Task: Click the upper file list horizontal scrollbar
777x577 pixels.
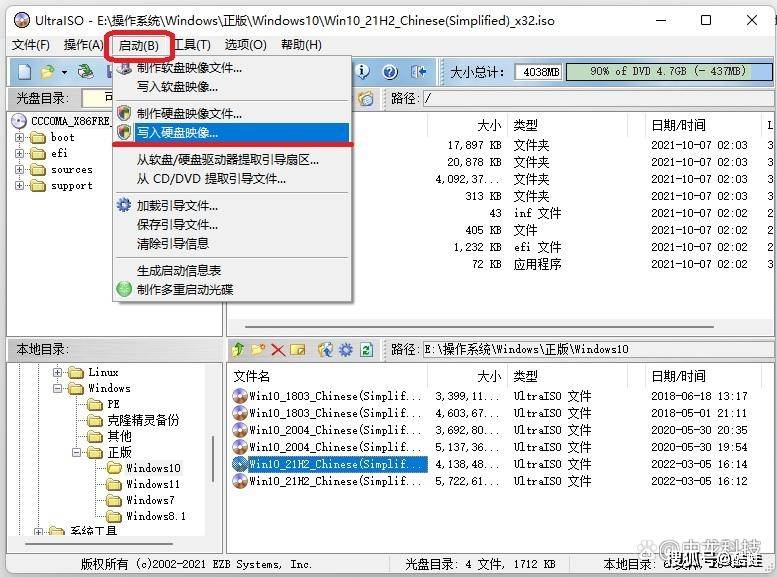Action: coord(479,327)
